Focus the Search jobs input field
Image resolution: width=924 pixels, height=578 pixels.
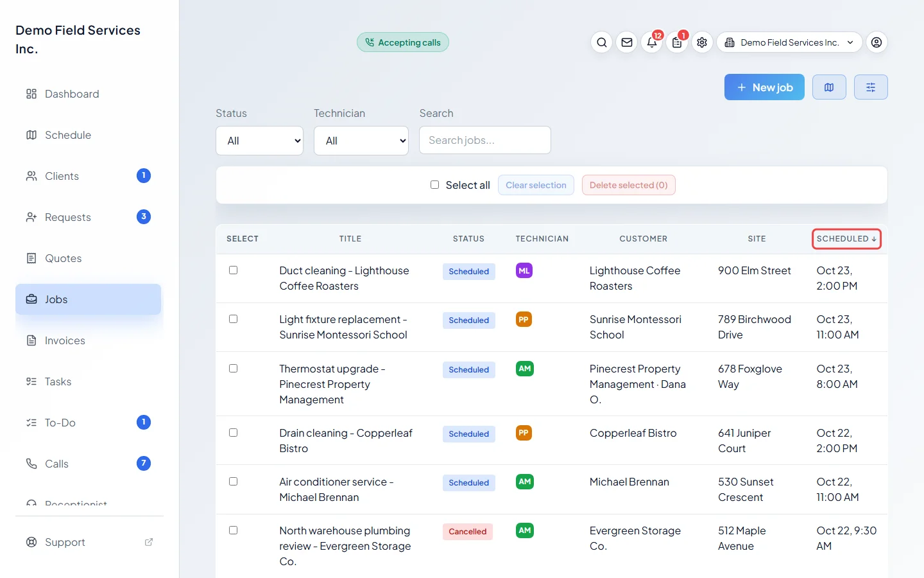[x=485, y=140]
